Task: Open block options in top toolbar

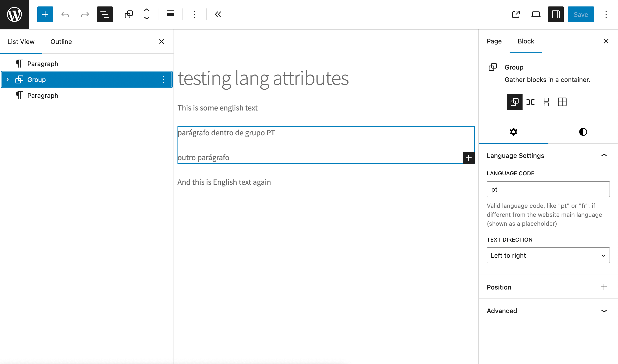Action: [x=194, y=14]
